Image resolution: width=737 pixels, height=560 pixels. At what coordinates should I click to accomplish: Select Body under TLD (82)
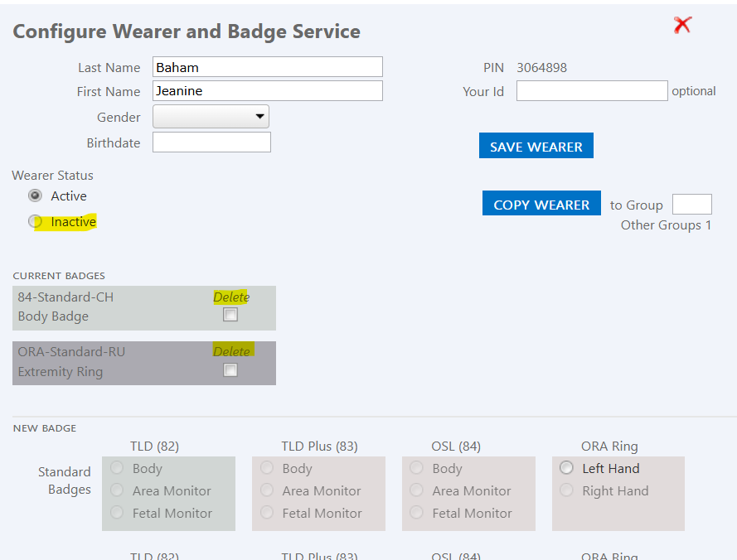(116, 468)
